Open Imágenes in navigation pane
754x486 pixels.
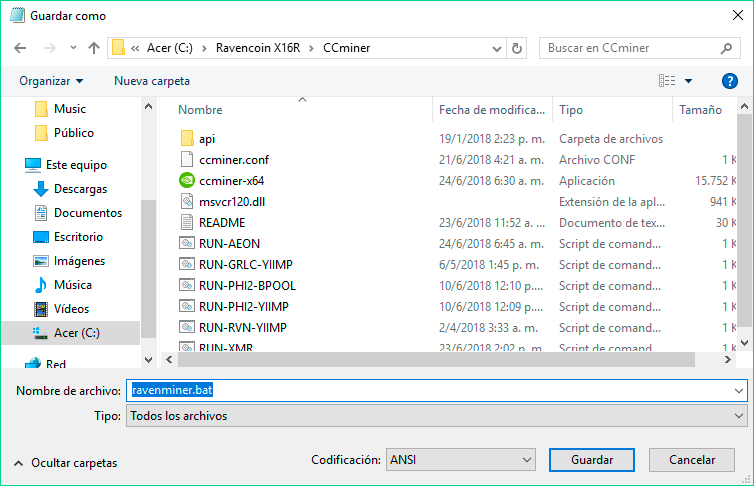point(69,261)
